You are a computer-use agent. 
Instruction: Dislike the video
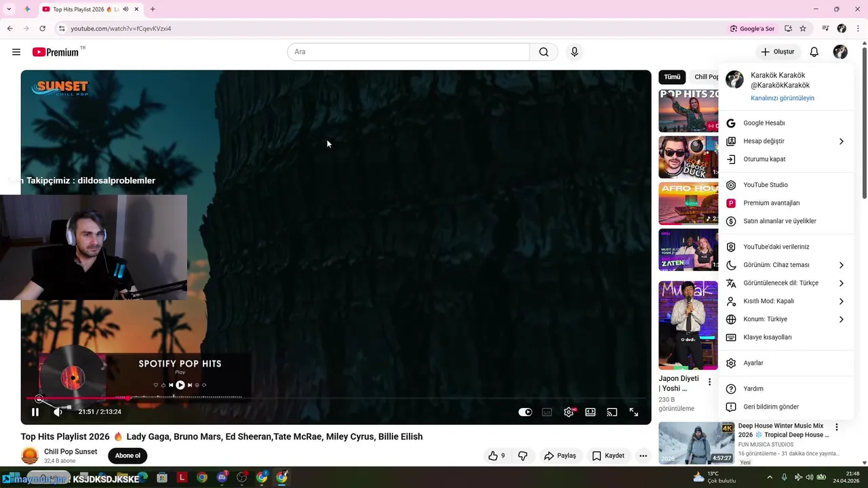(523, 456)
